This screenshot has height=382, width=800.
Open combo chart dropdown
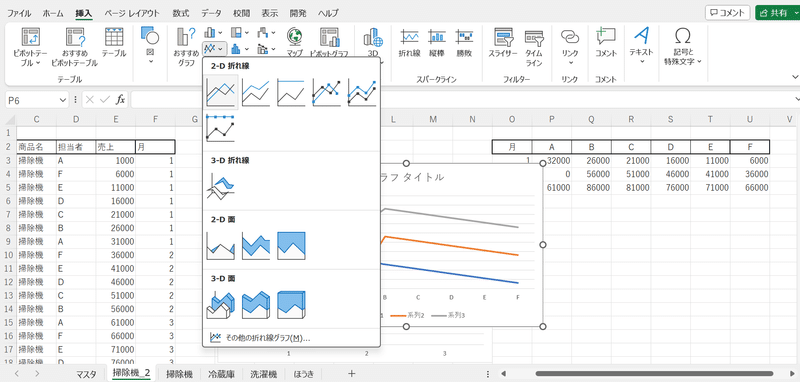pyautogui.click(x=266, y=48)
